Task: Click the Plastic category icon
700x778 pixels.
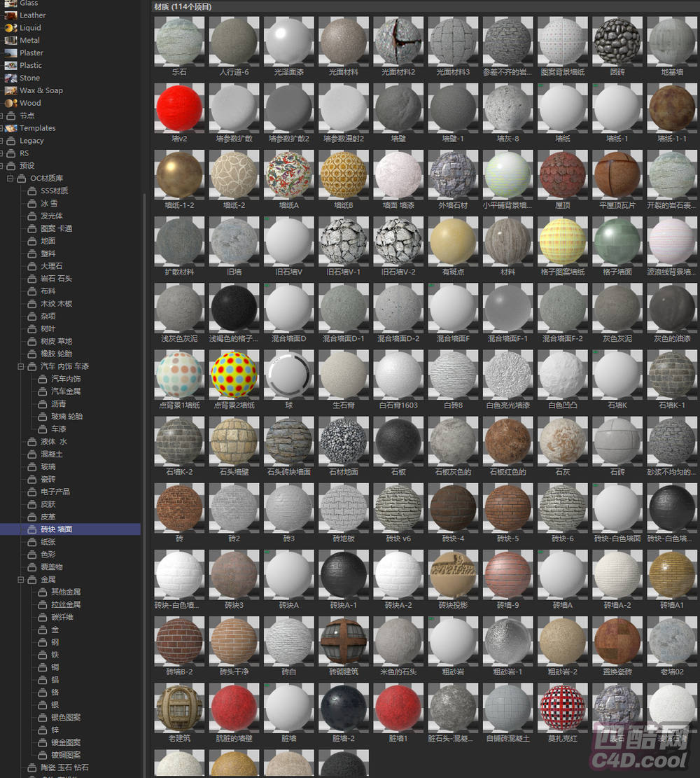Action: point(10,65)
